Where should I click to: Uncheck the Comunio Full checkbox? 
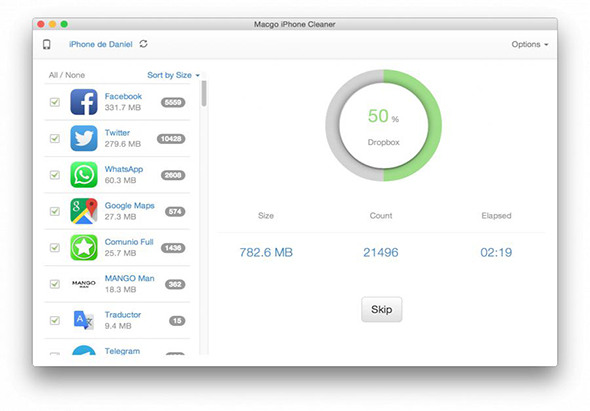pos(55,248)
